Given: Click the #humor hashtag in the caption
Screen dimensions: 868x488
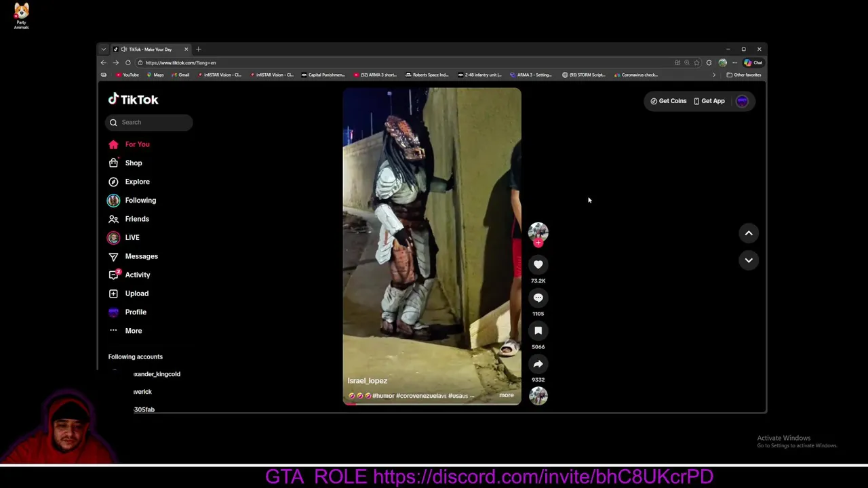Looking at the screenshot, I should pyautogui.click(x=383, y=396).
